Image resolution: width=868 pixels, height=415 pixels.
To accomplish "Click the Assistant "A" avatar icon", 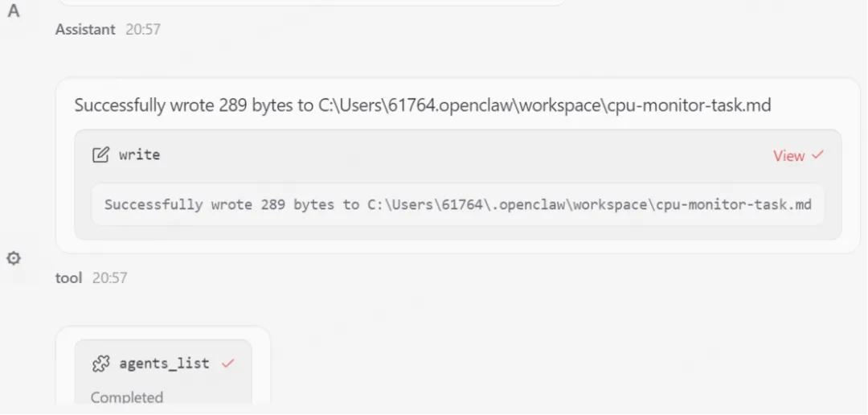I will (14, 10).
